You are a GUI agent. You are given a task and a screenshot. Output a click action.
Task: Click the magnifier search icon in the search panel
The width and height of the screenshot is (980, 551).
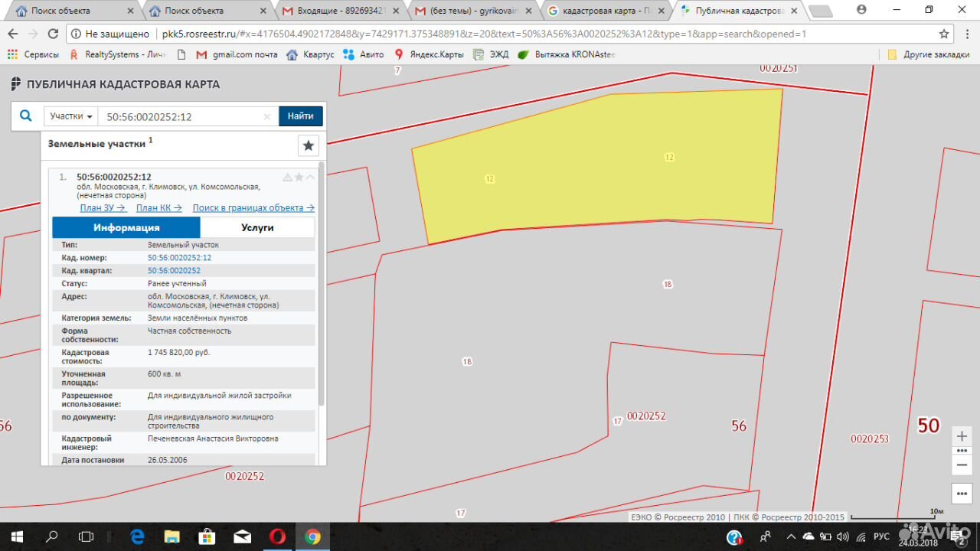point(26,116)
